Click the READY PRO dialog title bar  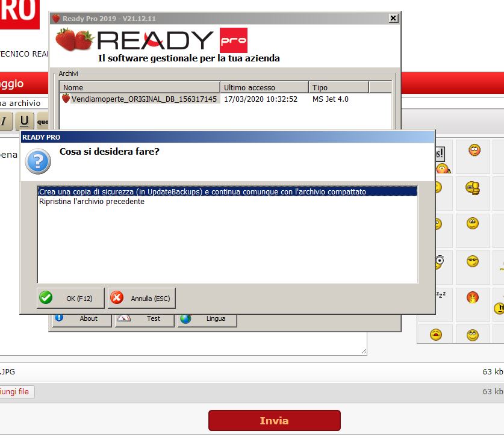228,137
